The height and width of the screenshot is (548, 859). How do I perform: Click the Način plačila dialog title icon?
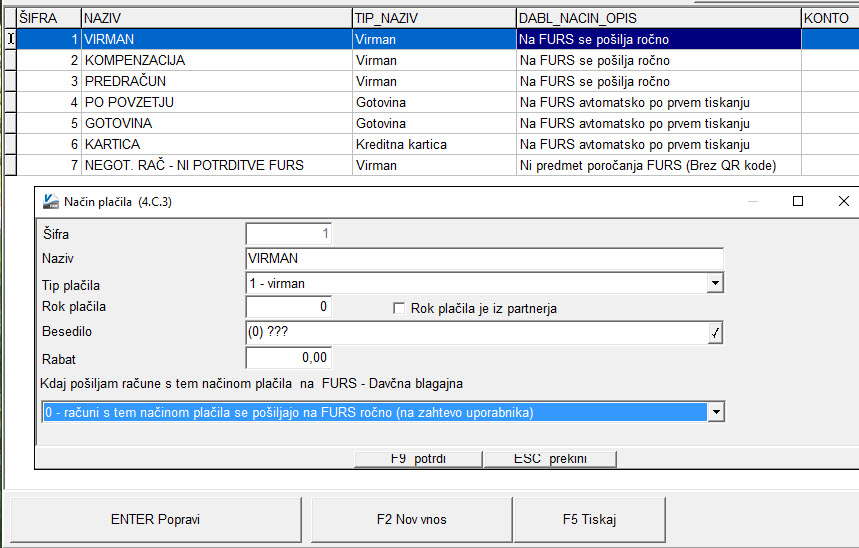click(51, 202)
